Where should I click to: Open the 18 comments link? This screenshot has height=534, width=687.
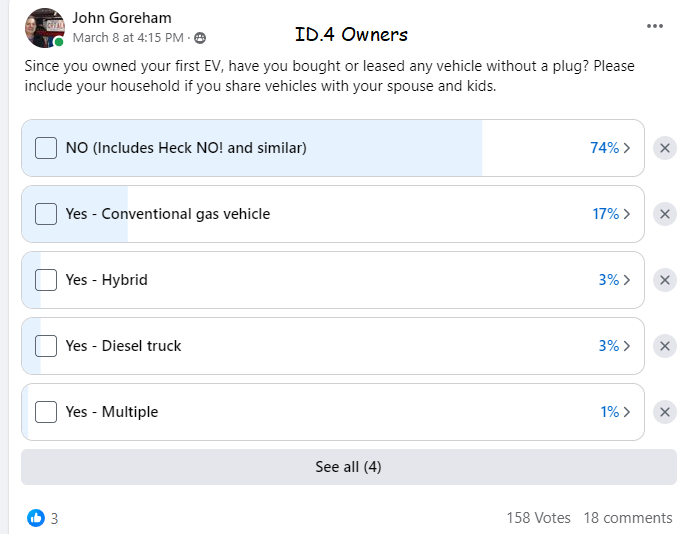pyautogui.click(x=628, y=518)
